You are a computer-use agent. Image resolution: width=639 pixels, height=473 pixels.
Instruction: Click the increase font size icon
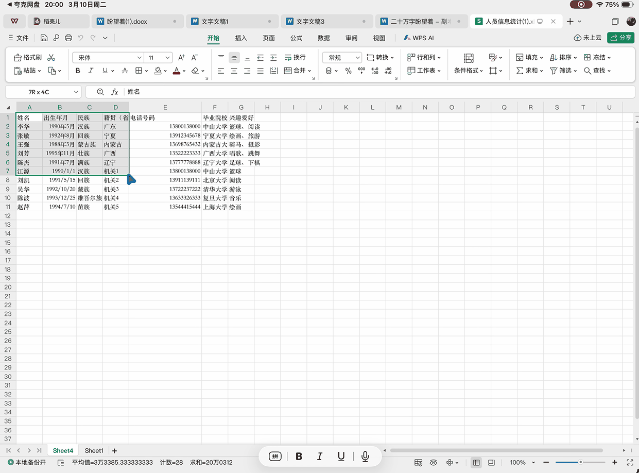click(179, 58)
